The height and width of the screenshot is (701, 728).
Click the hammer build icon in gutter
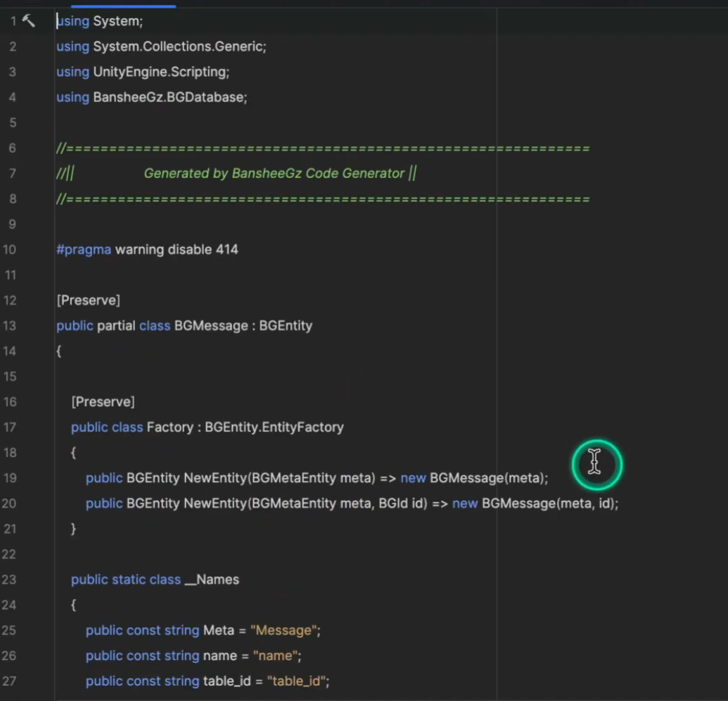pos(28,21)
